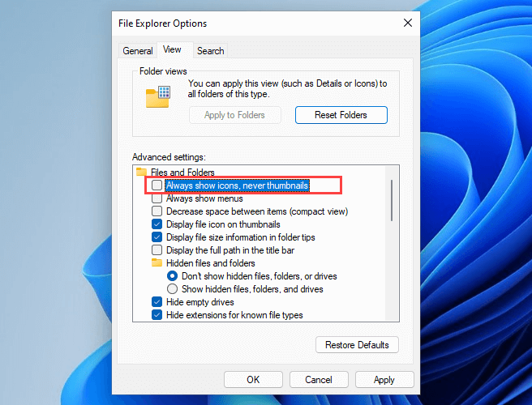Uncheck Display file size information in folder tips
The image size is (532, 405).
[x=157, y=237]
